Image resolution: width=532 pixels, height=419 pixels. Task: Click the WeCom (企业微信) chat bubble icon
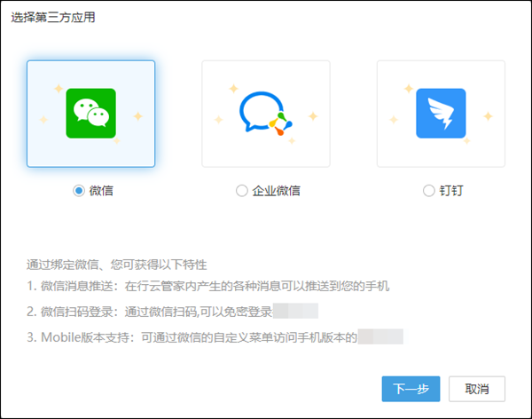click(x=266, y=114)
